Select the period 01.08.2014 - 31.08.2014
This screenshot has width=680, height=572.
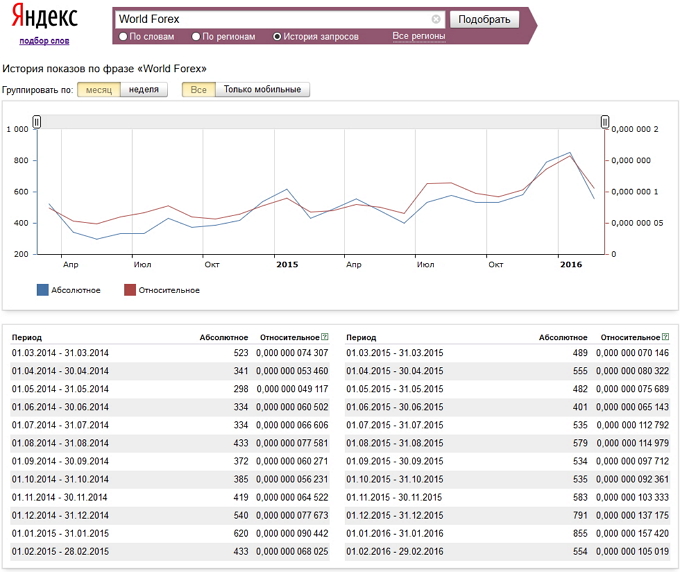click(60, 443)
